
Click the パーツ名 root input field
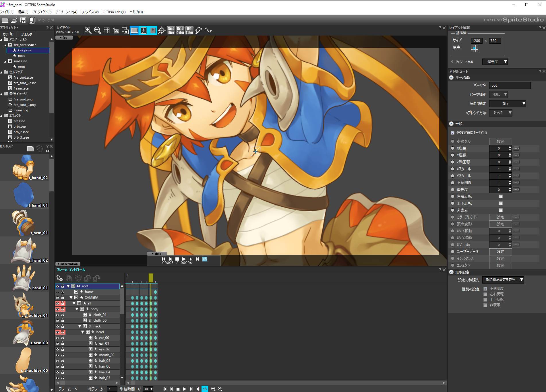click(x=510, y=86)
